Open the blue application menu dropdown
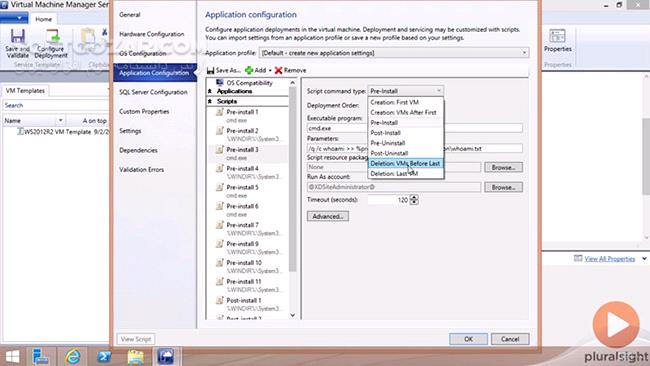This screenshot has height=366, width=650. [x=14, y=18]
